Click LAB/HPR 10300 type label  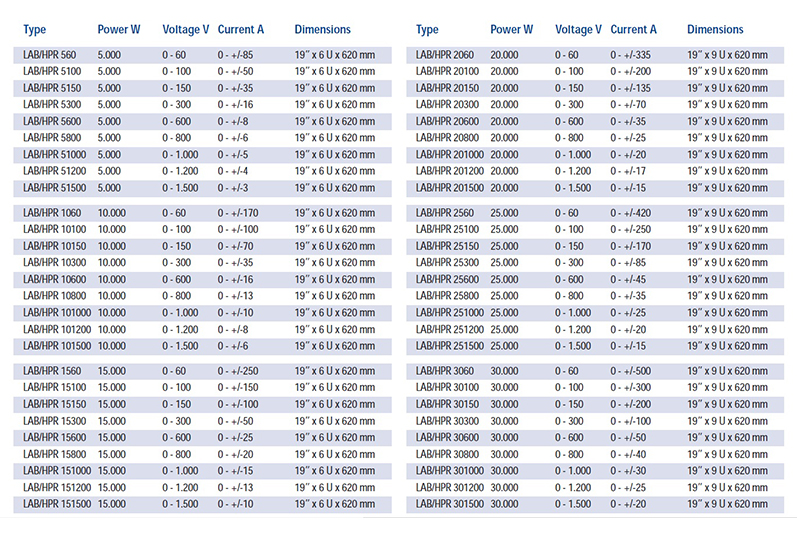click(54, 263)
